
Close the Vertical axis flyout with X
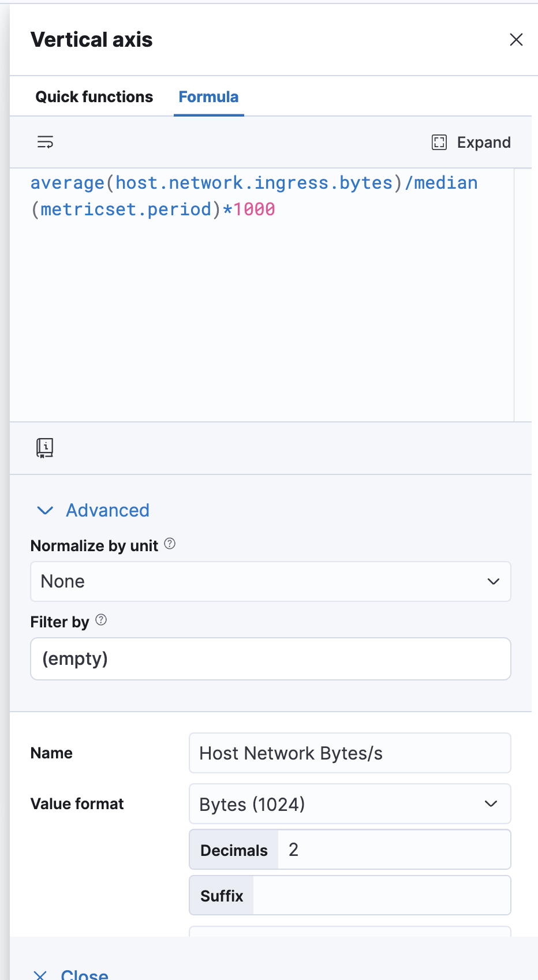(516, 40)
